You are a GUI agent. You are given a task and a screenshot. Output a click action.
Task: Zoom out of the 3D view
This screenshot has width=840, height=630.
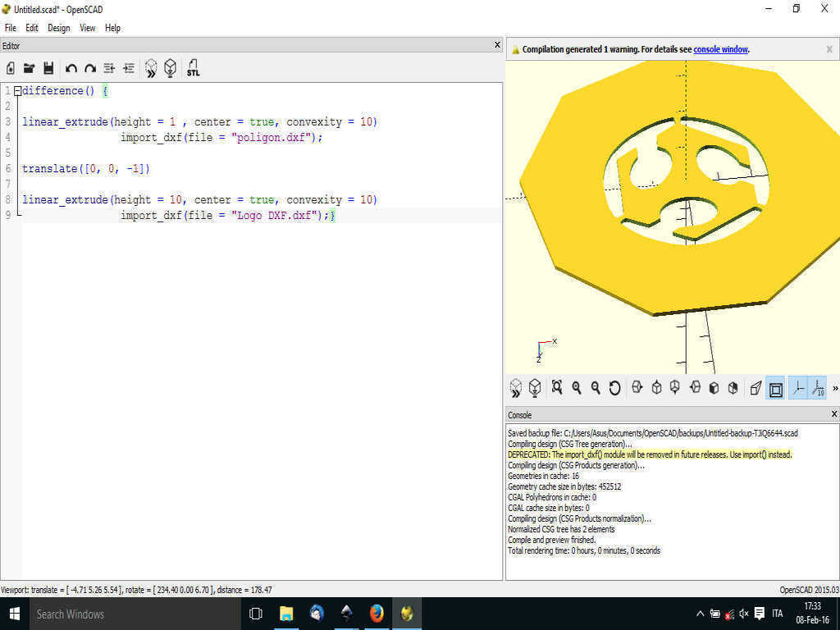[596, 388]
